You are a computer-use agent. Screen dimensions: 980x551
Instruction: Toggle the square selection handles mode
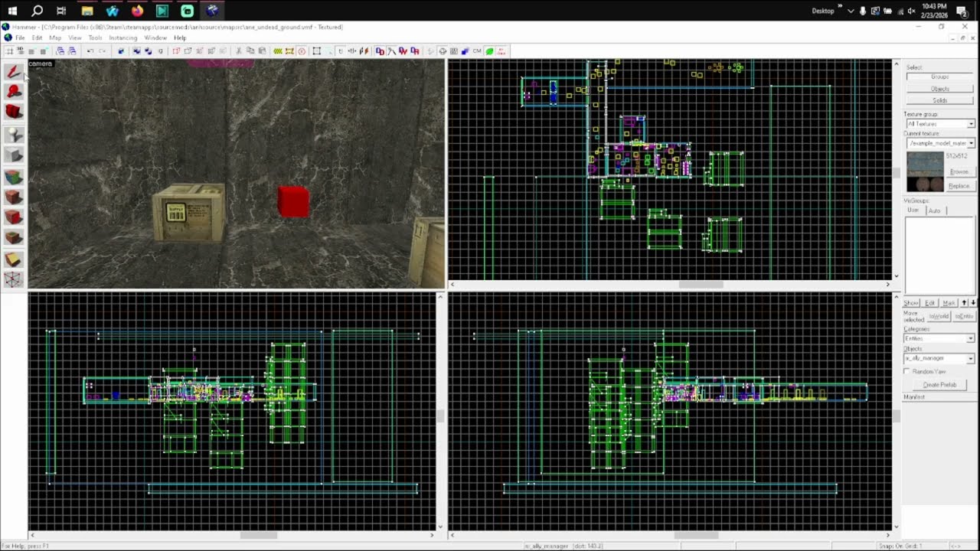click(x=316, y=51)
